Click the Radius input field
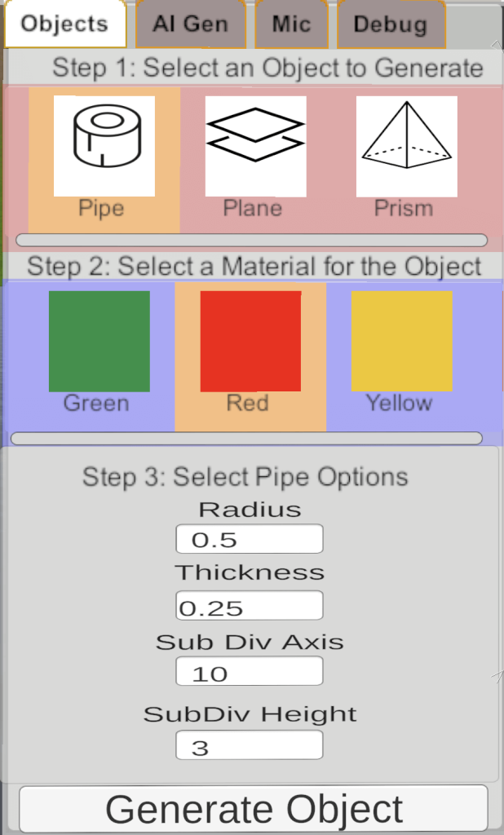 [x=250, y=539]
